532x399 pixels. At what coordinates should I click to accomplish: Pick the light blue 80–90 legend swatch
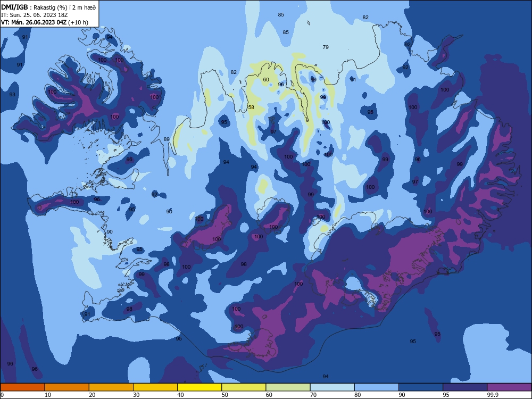point(377,387)
